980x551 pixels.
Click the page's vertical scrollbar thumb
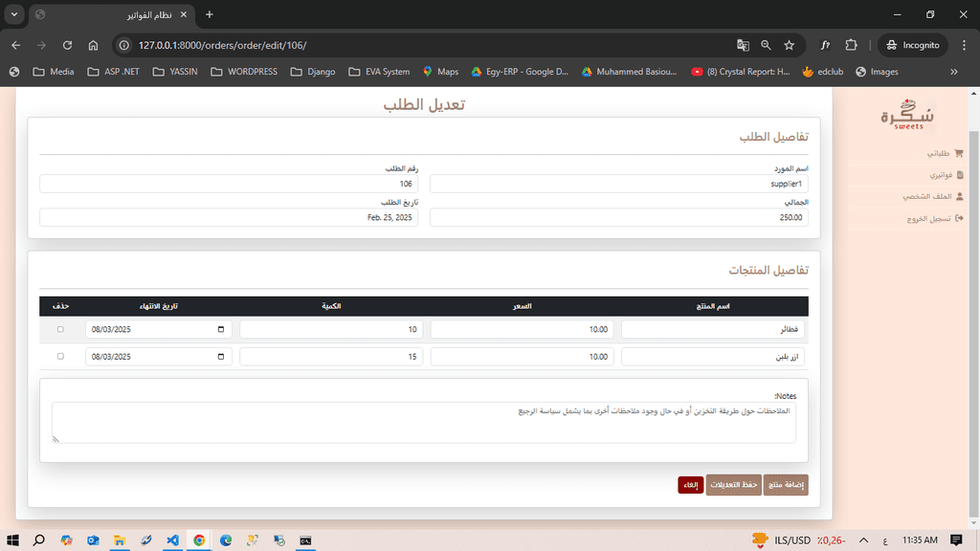(973, 325)
